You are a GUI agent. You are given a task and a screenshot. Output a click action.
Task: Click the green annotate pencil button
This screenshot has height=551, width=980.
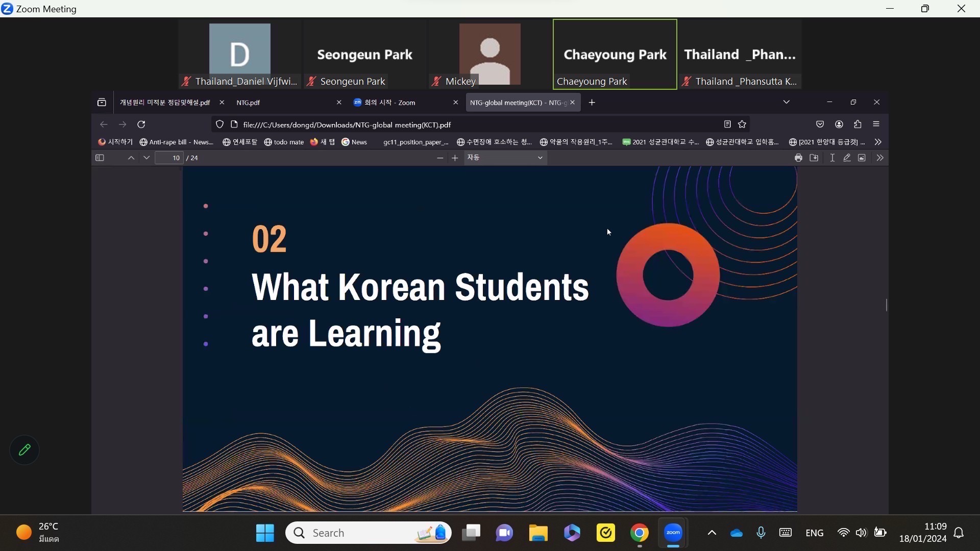(24, 450)
